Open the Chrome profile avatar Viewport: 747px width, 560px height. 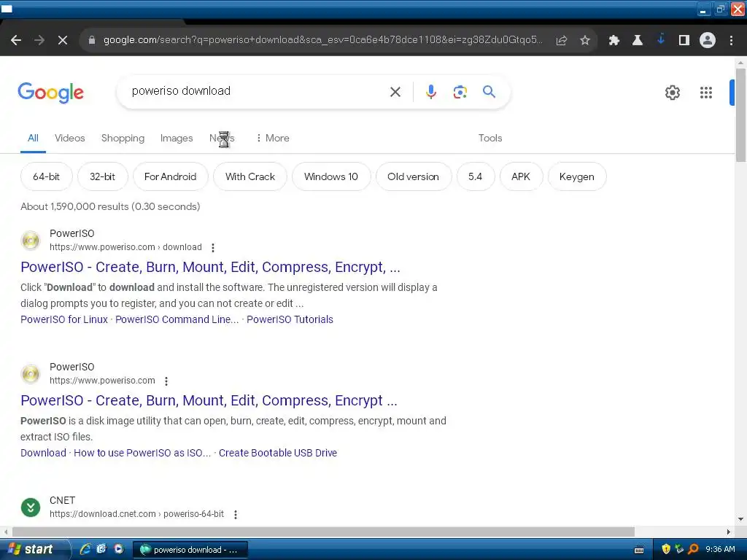pos(708,41)
